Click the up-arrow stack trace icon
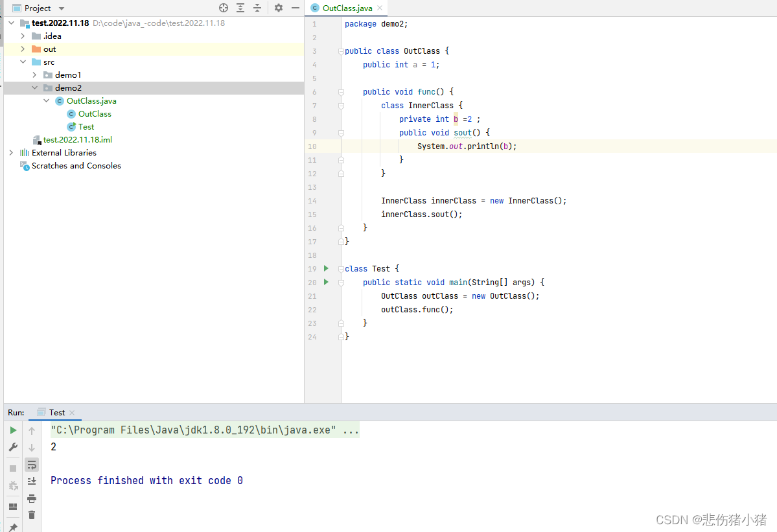The height and width of the screenshot is (532, 777). pyautogui.click(x=32, y=430)
